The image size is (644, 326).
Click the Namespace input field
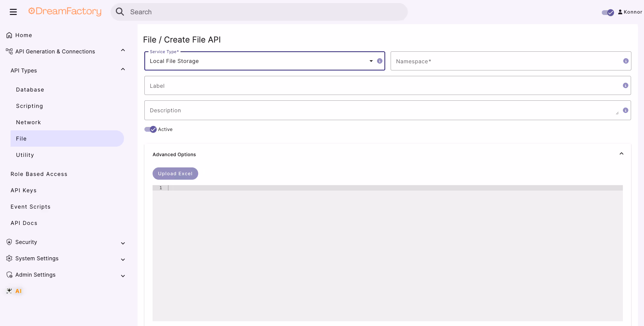[511, 61]
